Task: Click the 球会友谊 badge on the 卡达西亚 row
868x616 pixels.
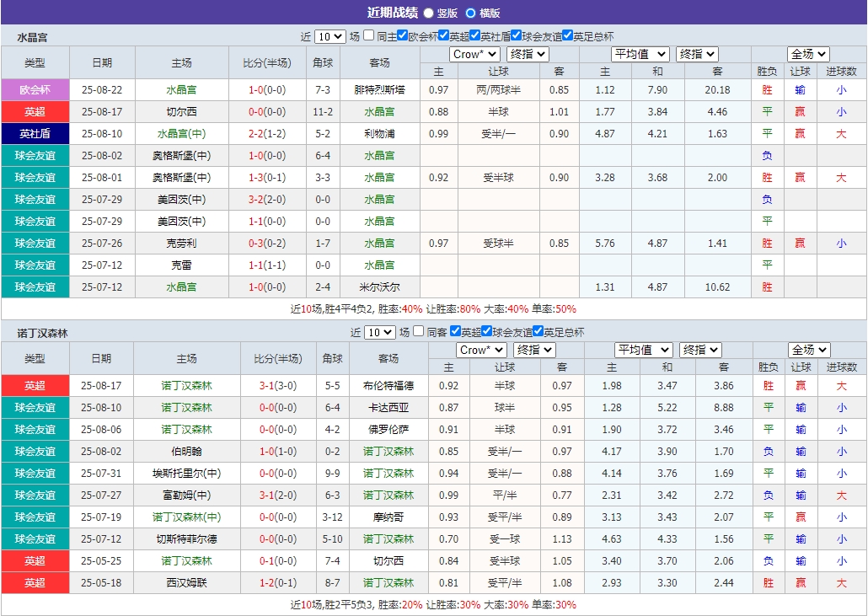Action: click(35, 409)
